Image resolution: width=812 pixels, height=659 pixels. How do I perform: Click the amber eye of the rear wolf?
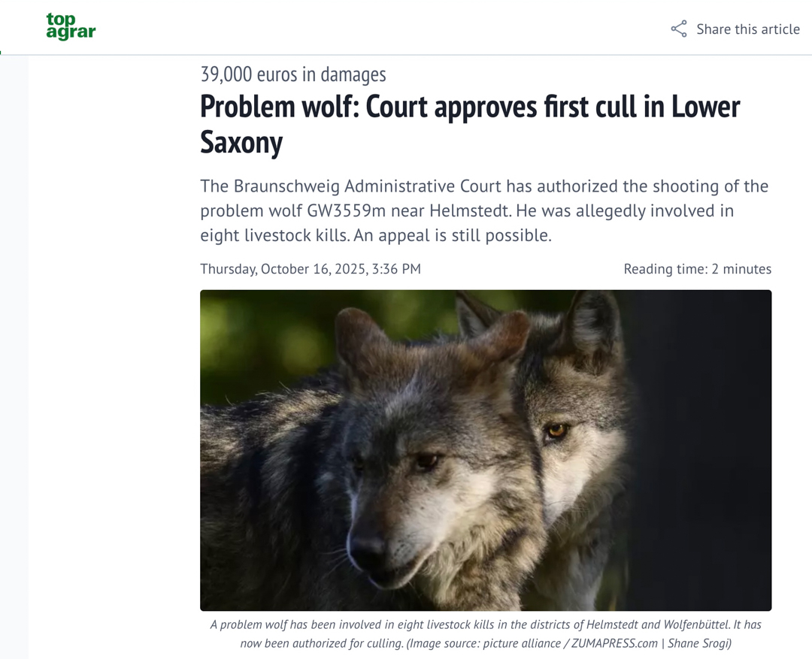coord(556,431)
